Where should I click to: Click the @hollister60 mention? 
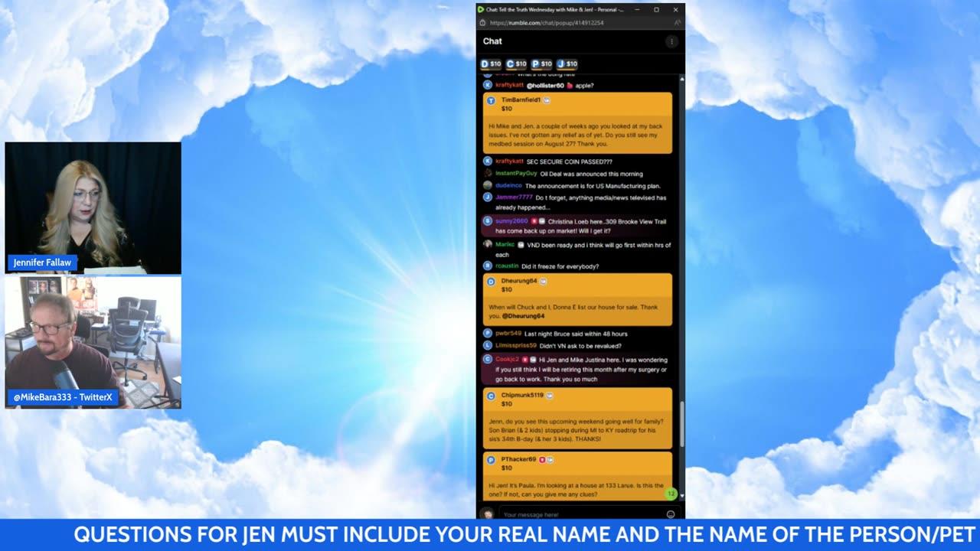(x=545, y=86)
